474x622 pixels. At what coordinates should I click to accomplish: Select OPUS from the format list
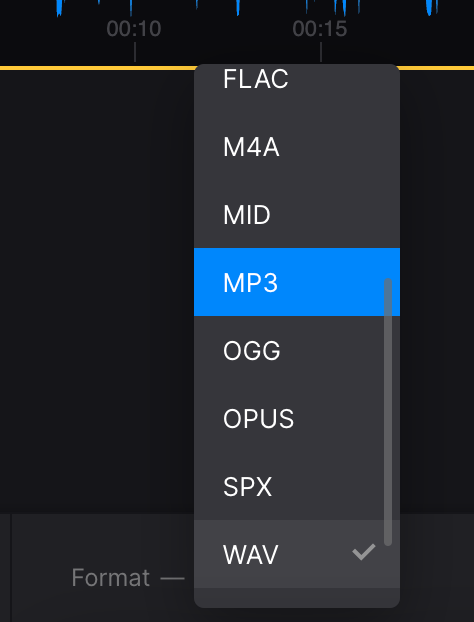tap(297, 418)
